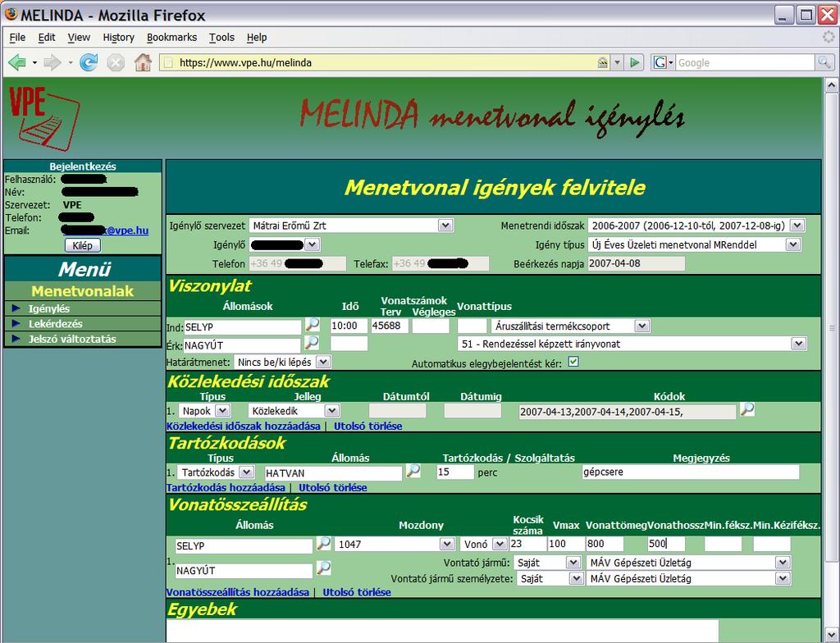Open the Tools menu
The height and width of the screenshot is (643, 840).
pos(221,38)
